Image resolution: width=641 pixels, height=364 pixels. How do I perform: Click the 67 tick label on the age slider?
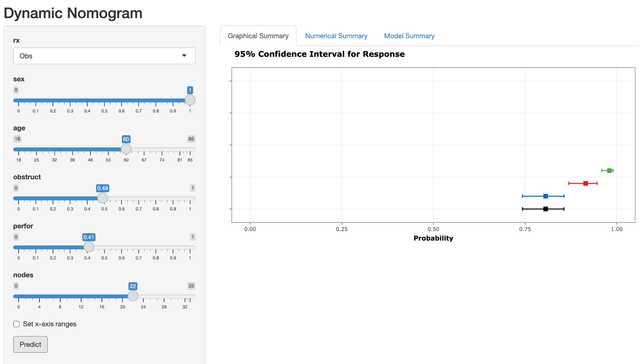click(144, 160)
